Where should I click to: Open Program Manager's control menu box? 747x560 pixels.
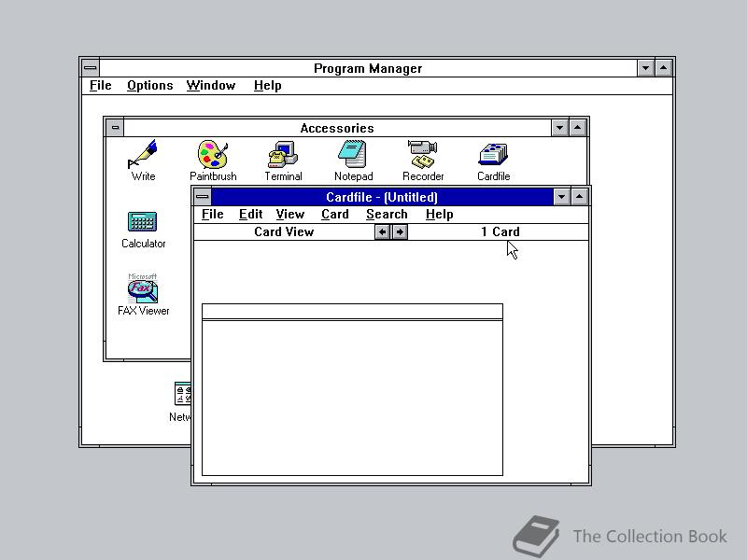tap(90, 68)
